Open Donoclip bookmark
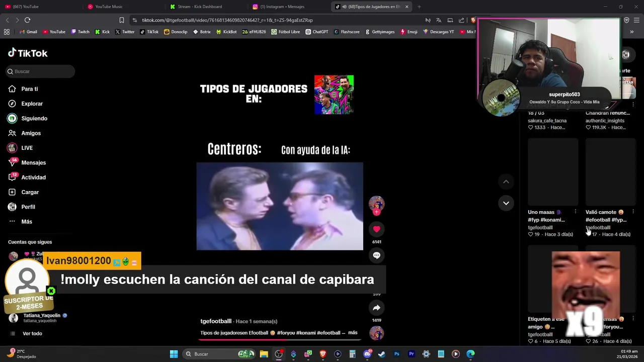Screen dimensions: 644x362 pos(176,32)
